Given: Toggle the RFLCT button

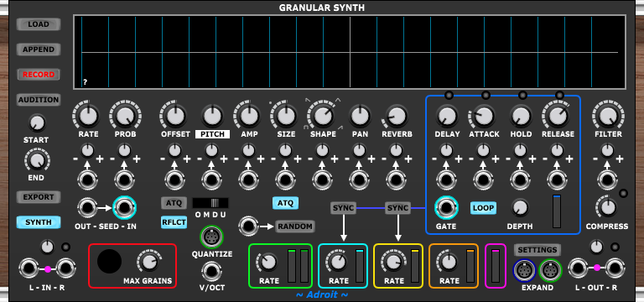Looking at the screenshot, I should (x=174, y=222).
